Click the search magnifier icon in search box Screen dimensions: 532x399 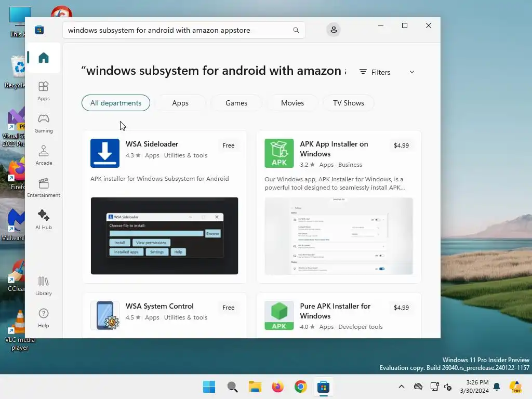[296, 30]
